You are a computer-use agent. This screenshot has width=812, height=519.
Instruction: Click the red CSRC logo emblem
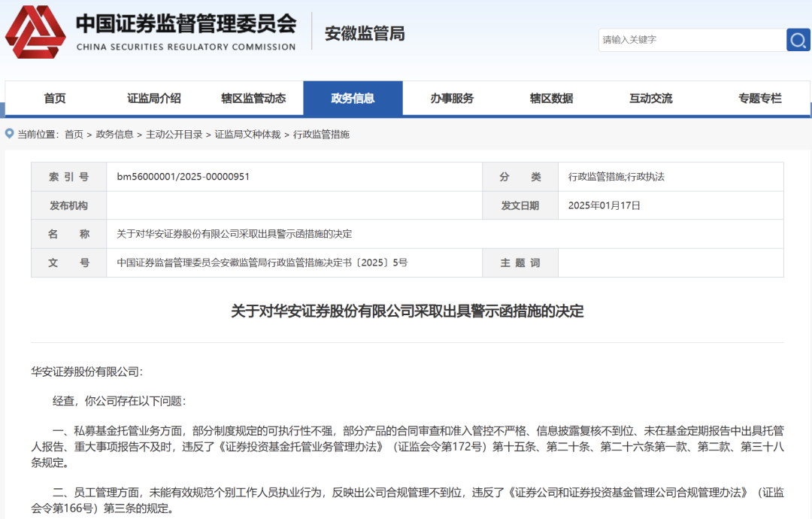pos(35,32)
